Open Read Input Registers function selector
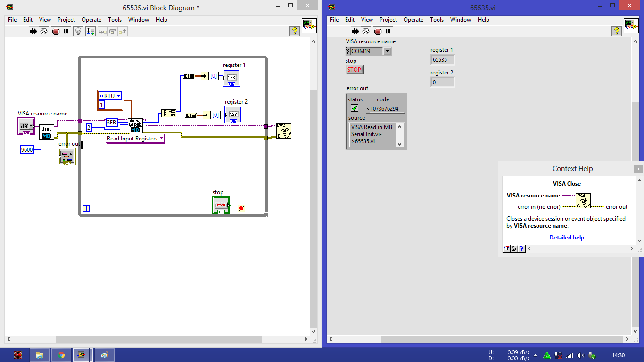This screenshot has height=362, width=644. click(x=161, y=139)
